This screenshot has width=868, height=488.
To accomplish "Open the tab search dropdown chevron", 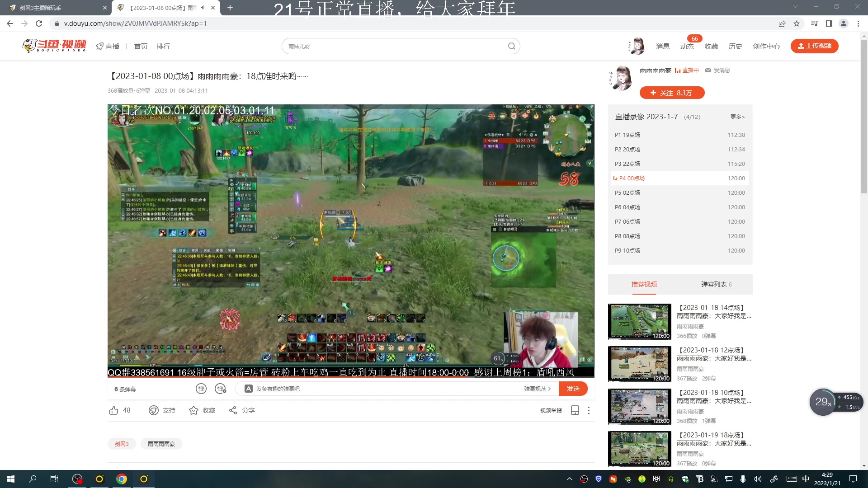I will tap(795, 7).
